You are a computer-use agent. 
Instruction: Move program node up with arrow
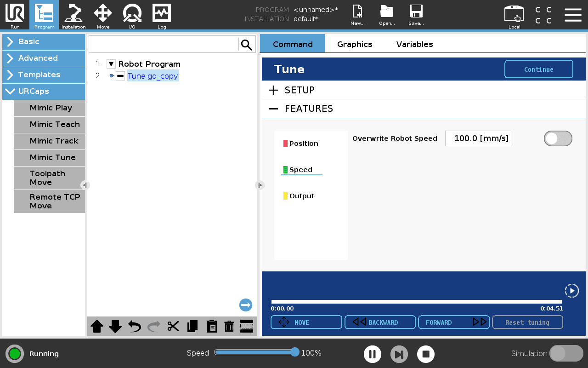(97, 326)
